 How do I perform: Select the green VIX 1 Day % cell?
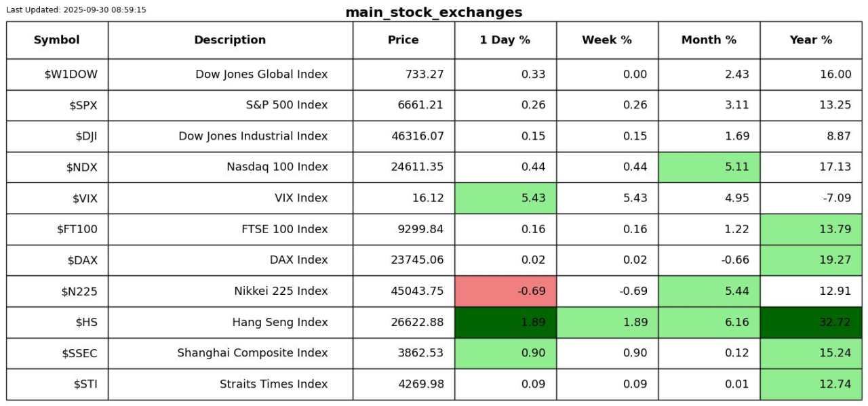click(x=505, y=198)
